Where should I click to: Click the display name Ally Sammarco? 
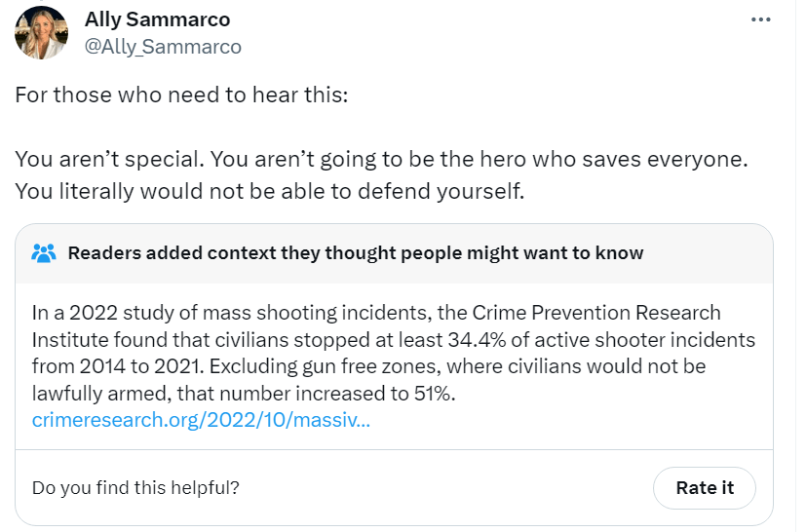click(x=158, y=19)
